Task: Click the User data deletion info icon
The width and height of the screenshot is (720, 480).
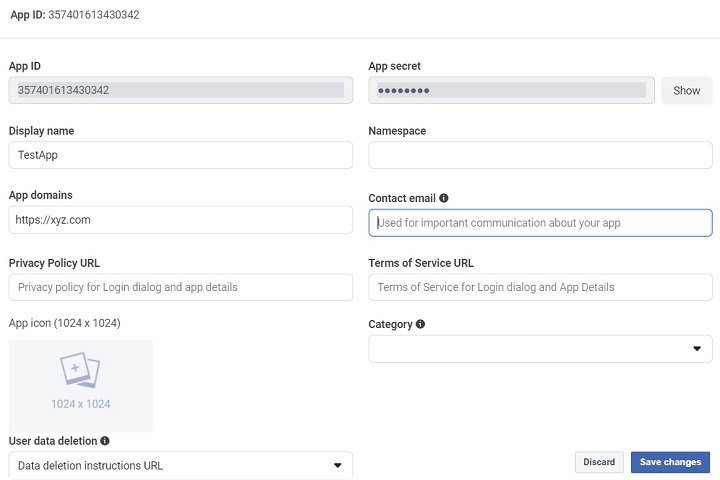Action: coord(105,440)
